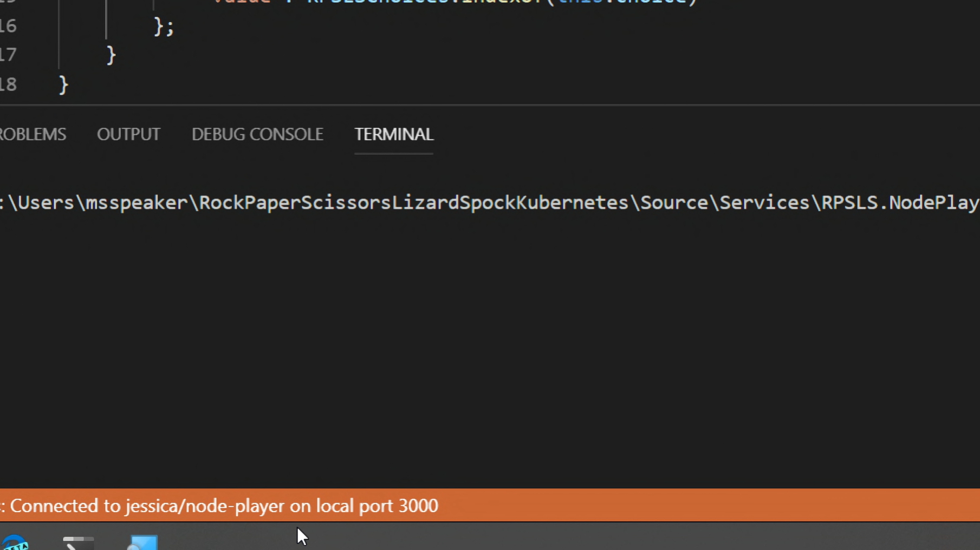The width and height of the screenshot is (980, 550).
Task: Click the 'Connected to jessica/node-player' status entry
Action: tap(219, 506)
